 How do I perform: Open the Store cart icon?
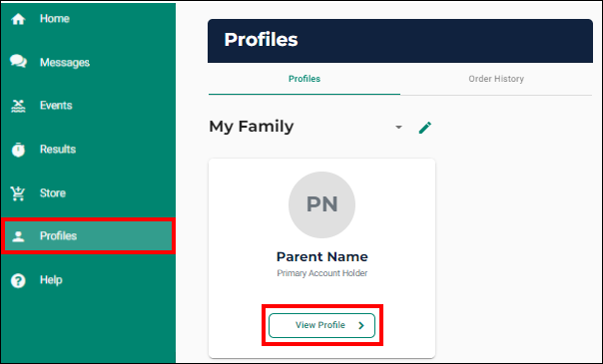[x=18, y=192]
